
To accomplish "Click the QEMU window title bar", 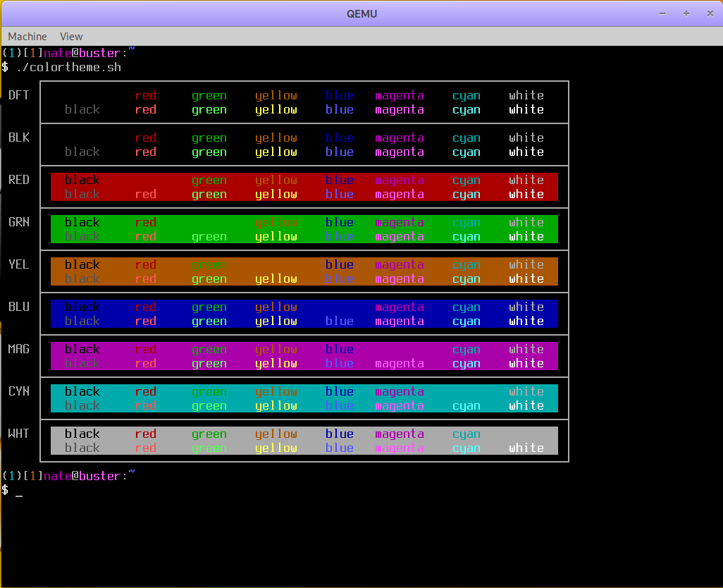I will pos(361,13).
